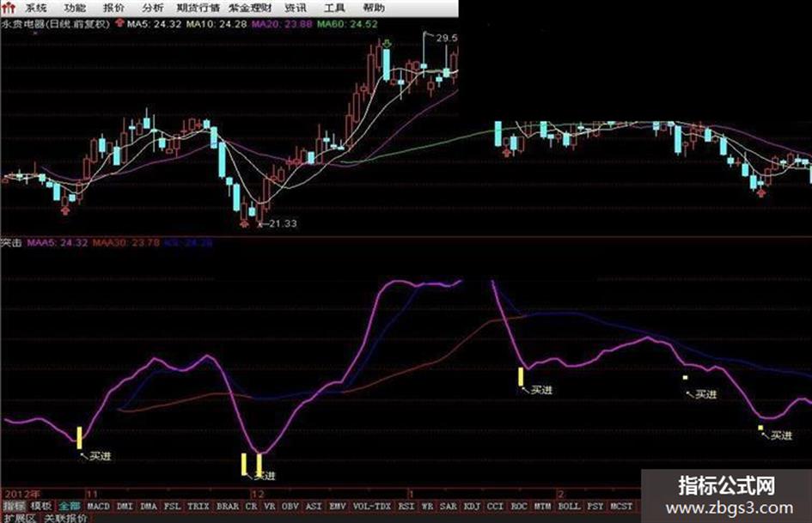Open the www.zbgs3.com watermark link
Screen dimensions: 812x523
[729, 508]
